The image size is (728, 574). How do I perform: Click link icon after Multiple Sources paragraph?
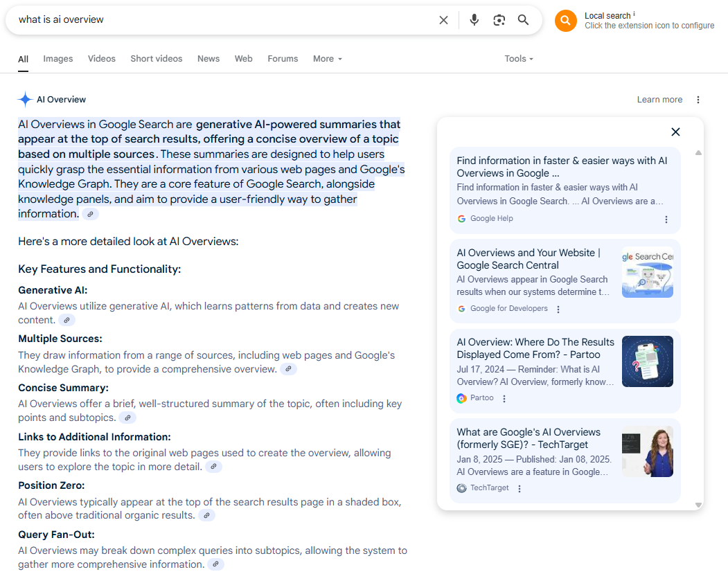pyautogui.click(x=288, y=369)
